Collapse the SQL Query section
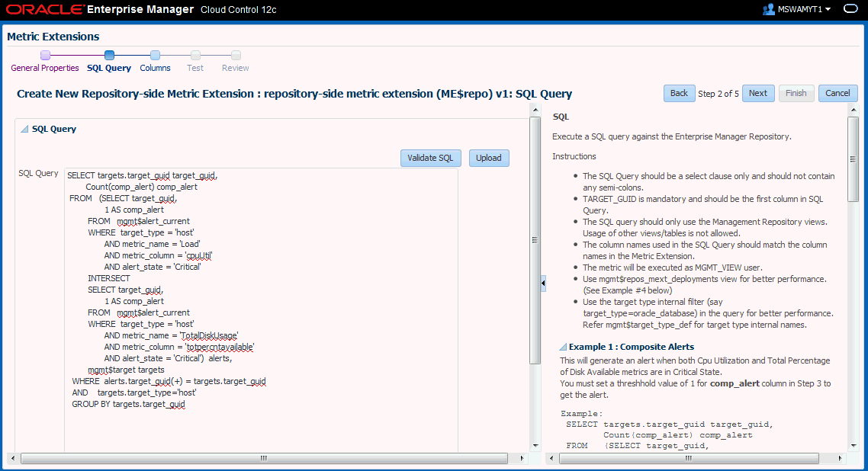Image resolution: width=868 pixels, height=471 pixels. (24, 129)
